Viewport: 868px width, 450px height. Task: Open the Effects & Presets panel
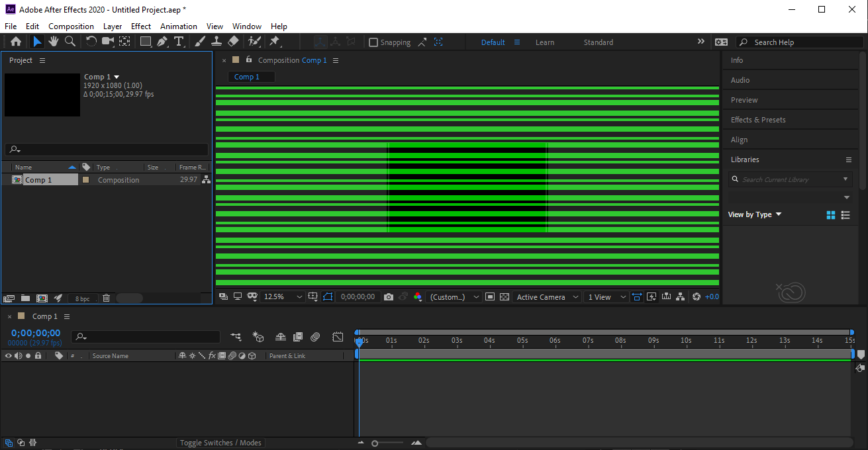[x=758, y=119]
